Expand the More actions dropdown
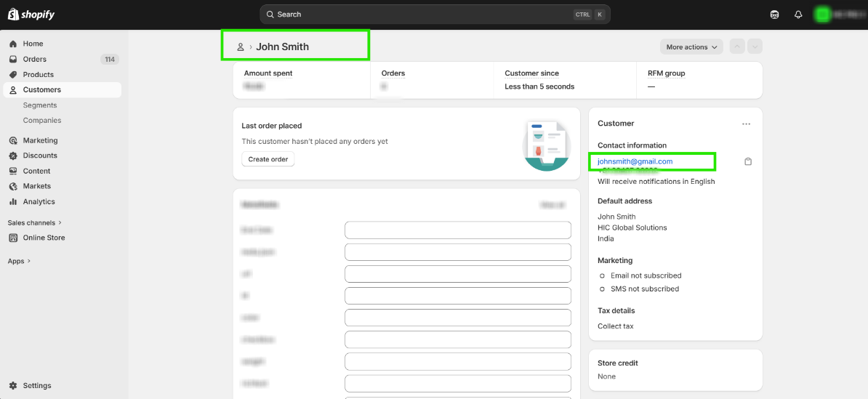Image resolution: width=868 pixels, height=399 pixels. 691,47
